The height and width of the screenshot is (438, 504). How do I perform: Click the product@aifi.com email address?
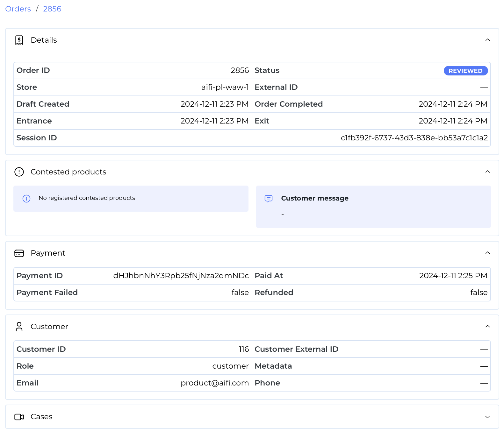click(214, 383)
